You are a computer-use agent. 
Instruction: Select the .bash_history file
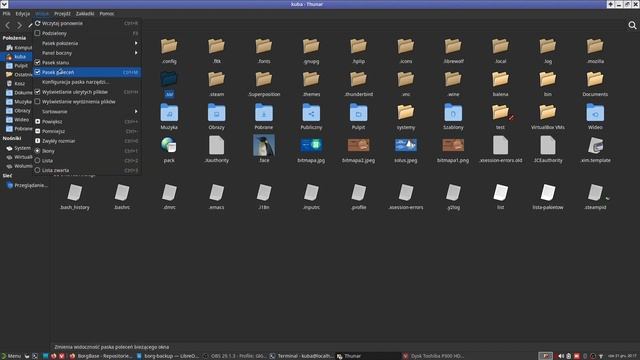coord(75,197)
